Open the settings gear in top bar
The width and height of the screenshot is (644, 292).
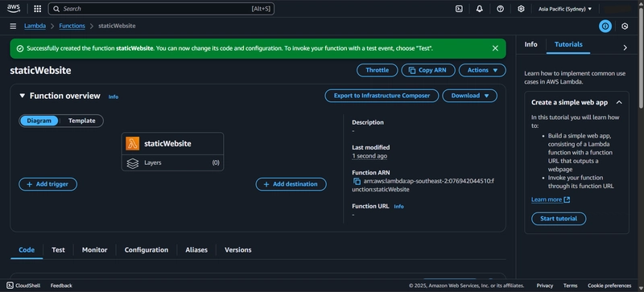[521, 9]
